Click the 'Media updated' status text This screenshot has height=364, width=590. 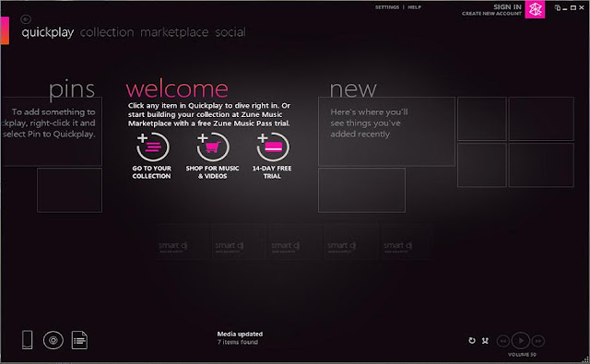pos(240,334)
